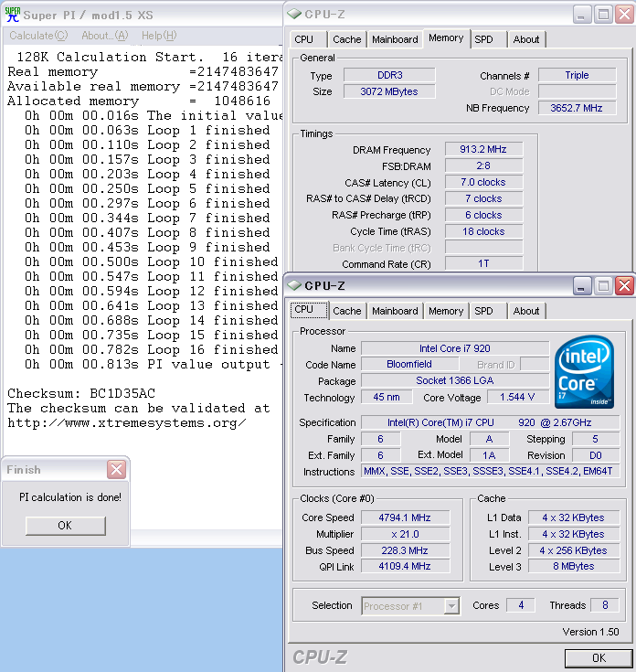
Task: Click the CPU-Z logo icon in CPU window title
Action: point(294,285)
